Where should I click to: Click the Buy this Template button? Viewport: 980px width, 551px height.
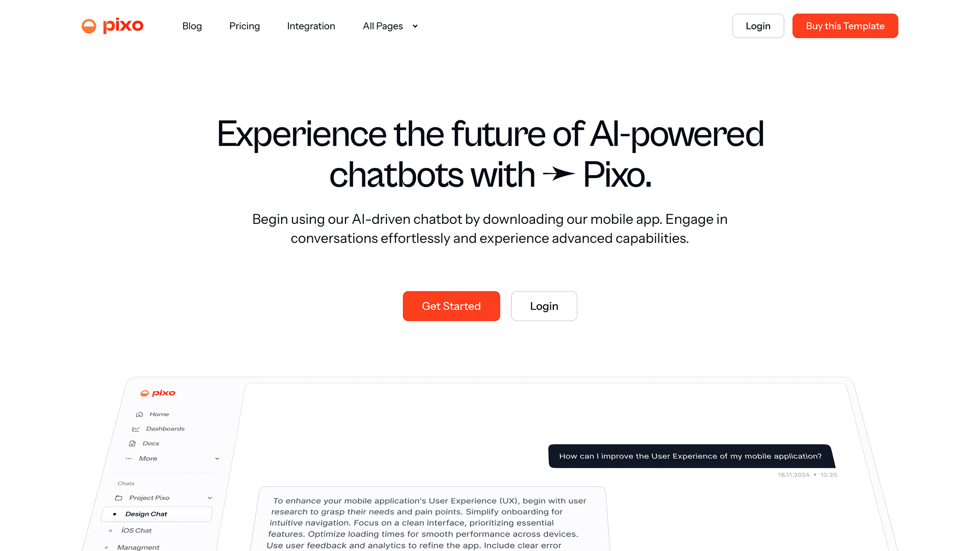pos(845,26)
